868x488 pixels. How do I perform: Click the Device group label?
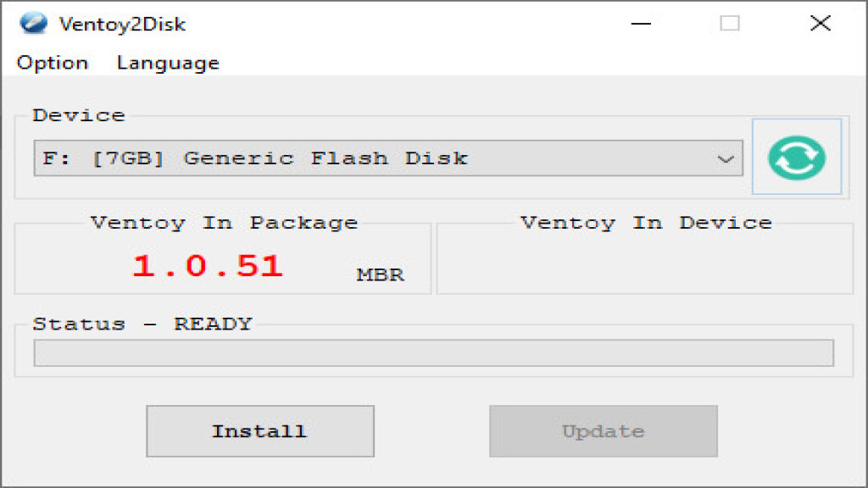coord(79,115)
